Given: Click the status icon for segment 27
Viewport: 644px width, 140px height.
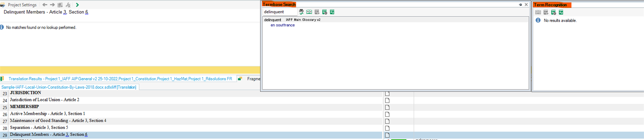Looking at the screenshot, I should [x=387, y=121].
